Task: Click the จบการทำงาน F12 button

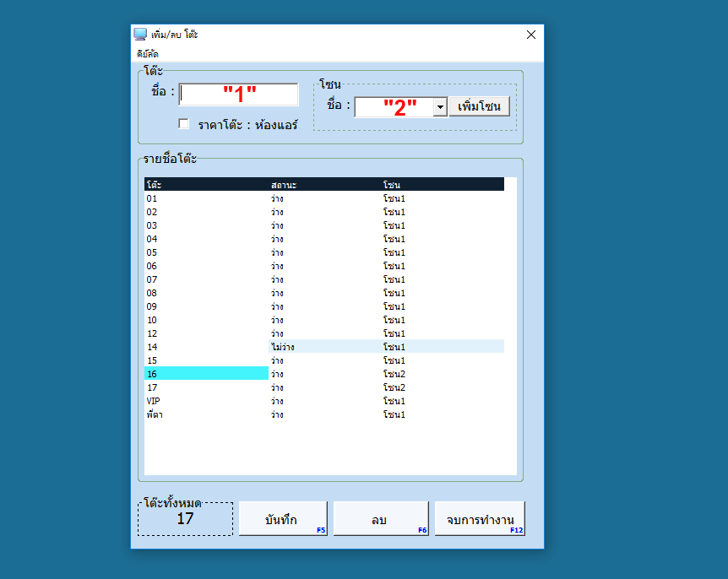Action: pos(480,519)
